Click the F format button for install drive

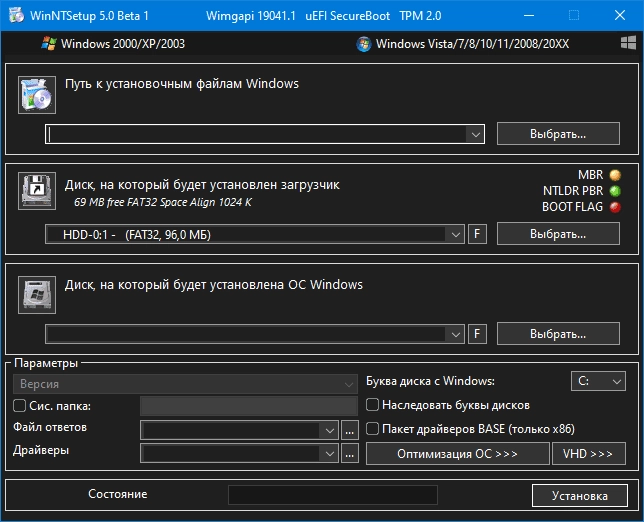click(477, 334)
